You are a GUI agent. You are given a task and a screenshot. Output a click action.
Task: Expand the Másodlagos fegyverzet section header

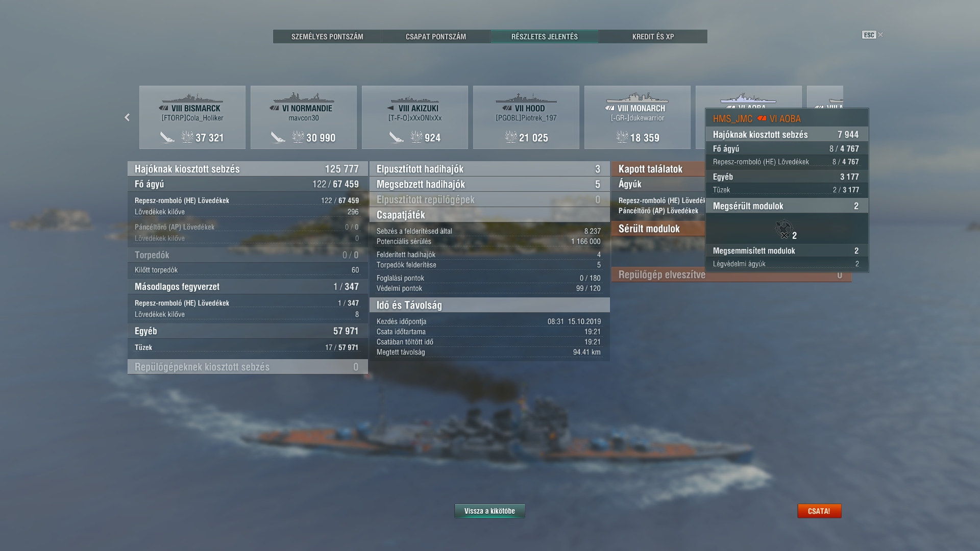pos(248,287)
